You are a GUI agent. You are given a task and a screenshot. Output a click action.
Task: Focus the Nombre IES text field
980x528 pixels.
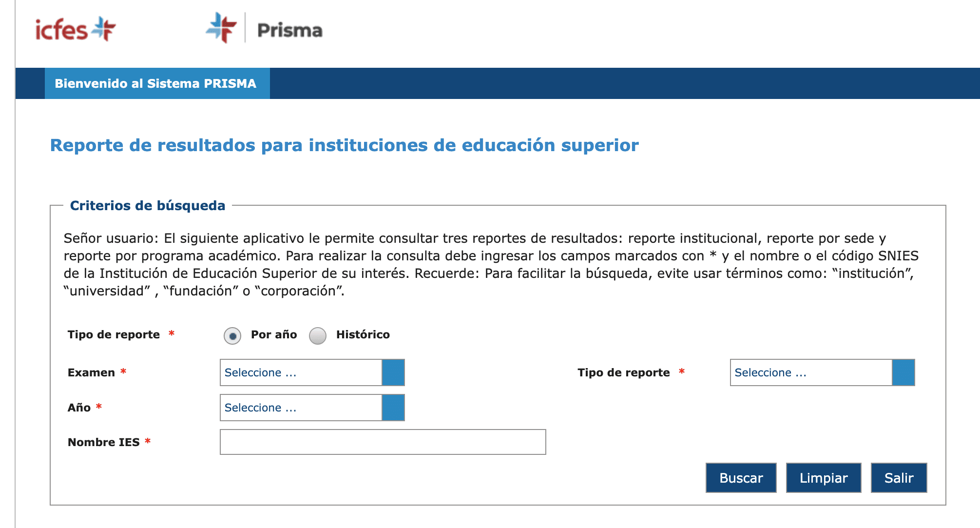point(383,442)
